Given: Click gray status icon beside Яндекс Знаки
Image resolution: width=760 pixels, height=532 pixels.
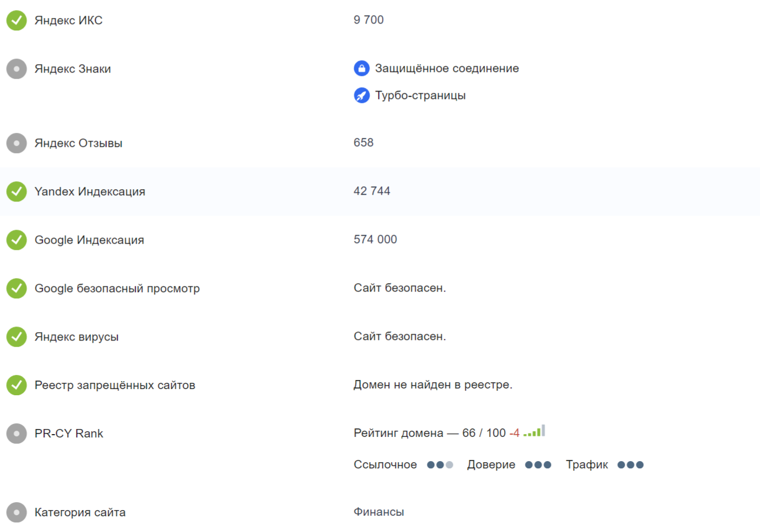Looking at the screenshot, I should pos(16,69).
